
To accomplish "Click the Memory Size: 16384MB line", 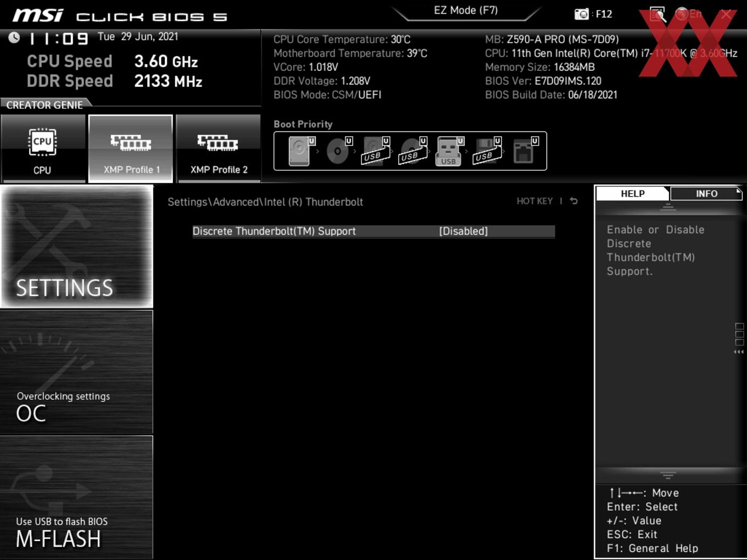I will (540, 67).
